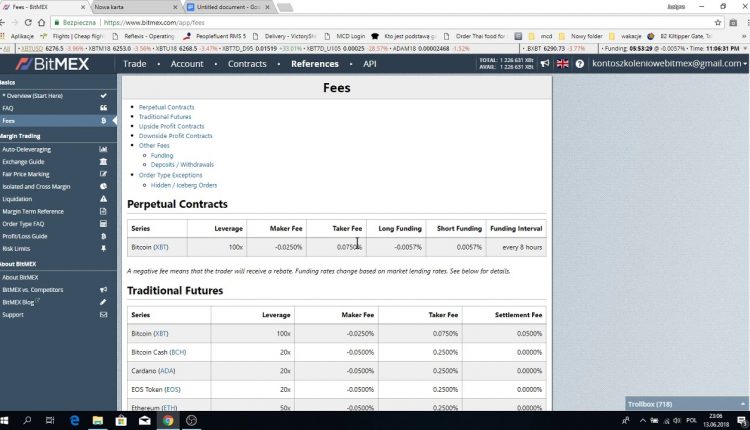
Task: Click the browser address bar
Action: point(383,22)
